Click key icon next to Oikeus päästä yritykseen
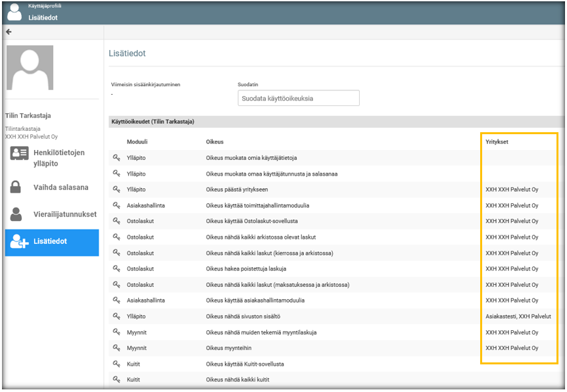Screen dimensions: 567x392 click(x=116, y=189)
